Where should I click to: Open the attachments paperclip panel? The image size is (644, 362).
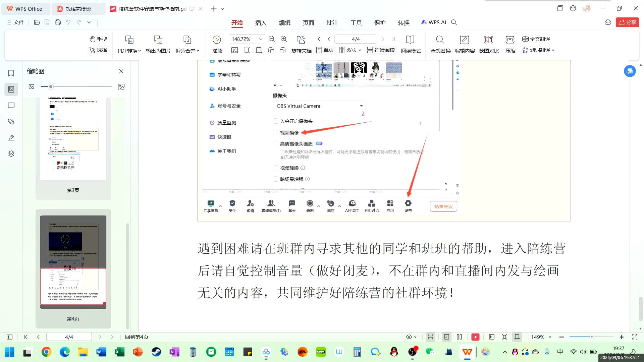pos(11,122)
